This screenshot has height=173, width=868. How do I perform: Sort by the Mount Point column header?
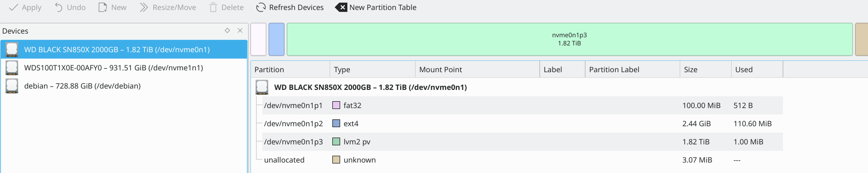click(477, 69)
